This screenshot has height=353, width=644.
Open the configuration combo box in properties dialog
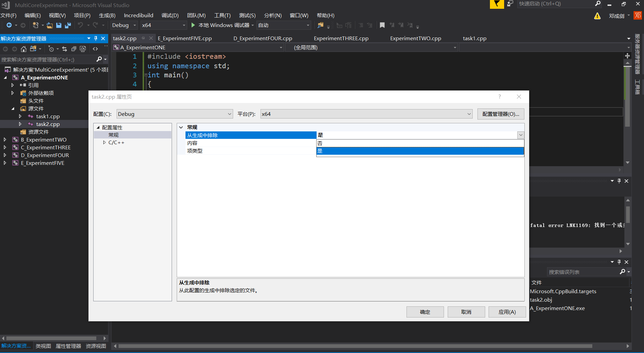click(175, 114)
